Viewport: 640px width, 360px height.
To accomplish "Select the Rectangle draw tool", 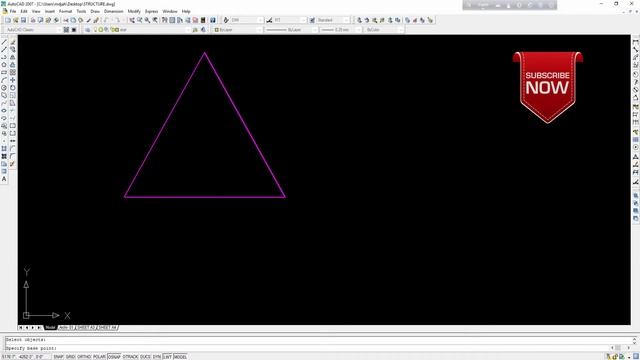I will point(4,72).
